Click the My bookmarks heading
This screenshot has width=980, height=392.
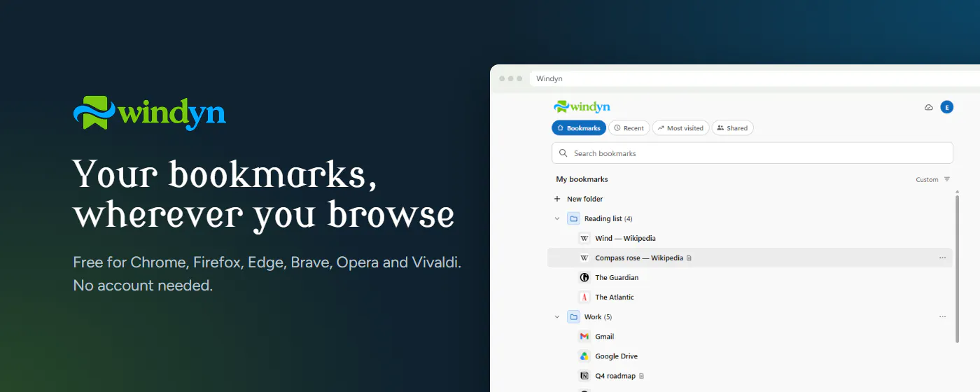[x=582, y=179]
